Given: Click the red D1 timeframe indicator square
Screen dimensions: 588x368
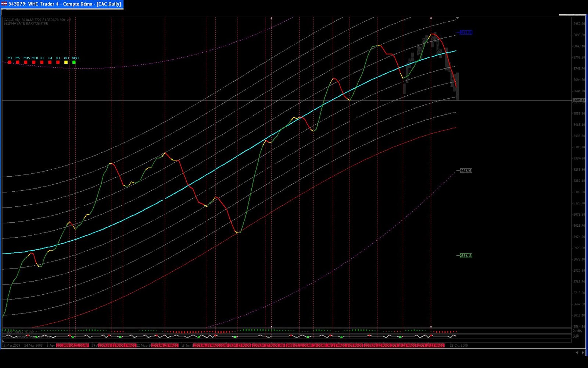Looking at the screenshot, I should (58, 62).
